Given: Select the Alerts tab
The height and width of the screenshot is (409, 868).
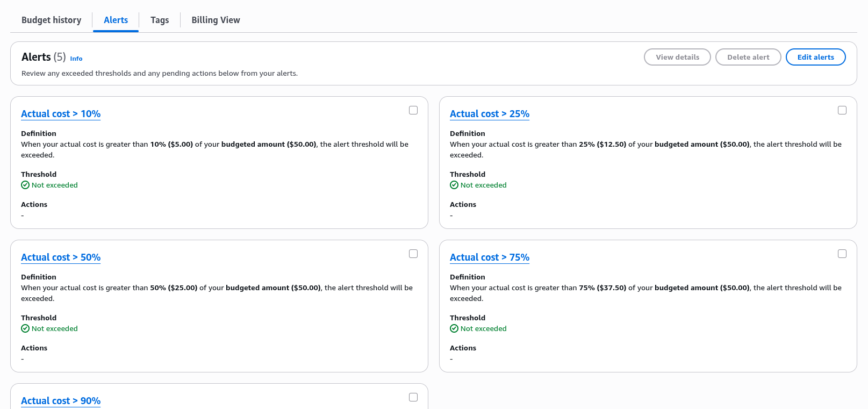Looking at the screenshot, I should point(116,20).
